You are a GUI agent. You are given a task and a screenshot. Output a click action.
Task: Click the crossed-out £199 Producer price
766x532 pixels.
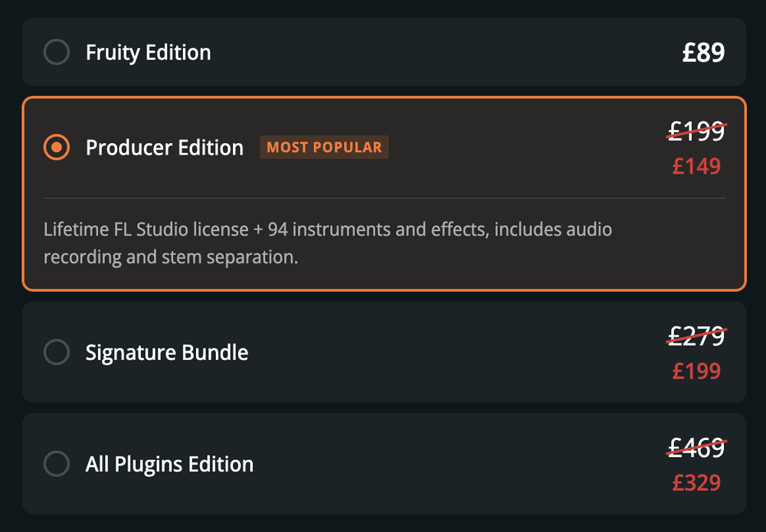696,132
